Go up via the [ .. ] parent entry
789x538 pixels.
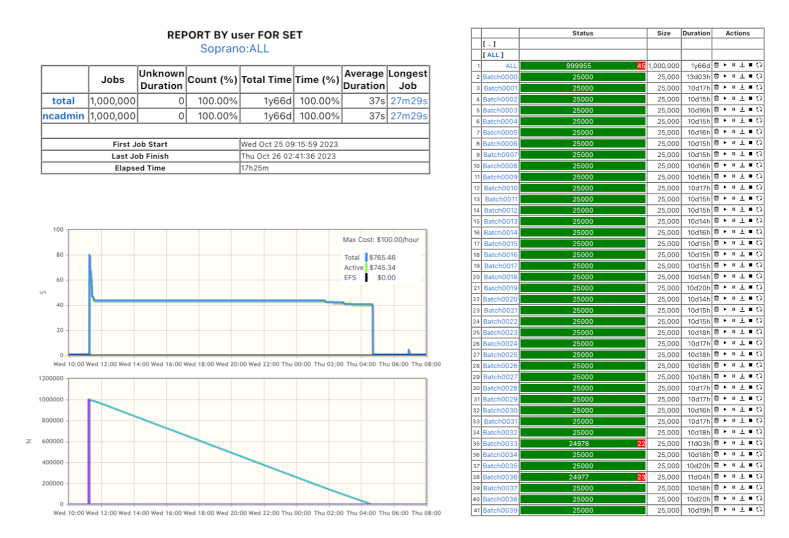click(490, 44)
